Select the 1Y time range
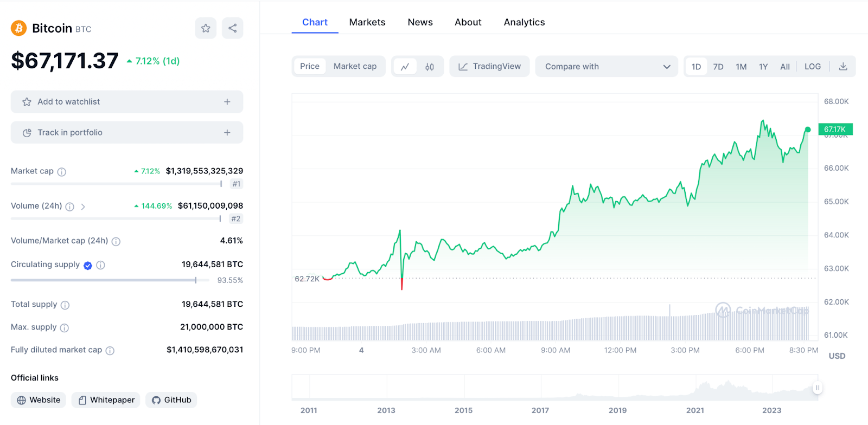 [x=763, y=67]
